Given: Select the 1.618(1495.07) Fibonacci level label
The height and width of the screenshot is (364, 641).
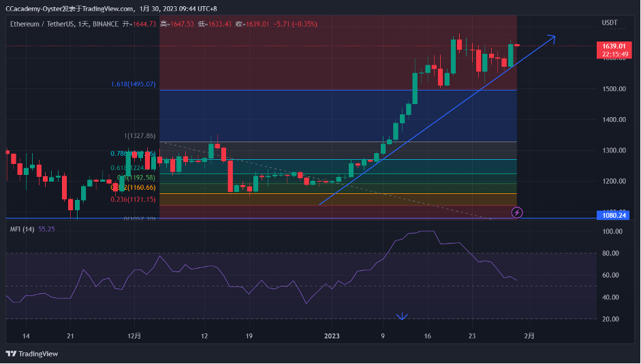Looking at the screenshot, I should click(x=134, y=84).
